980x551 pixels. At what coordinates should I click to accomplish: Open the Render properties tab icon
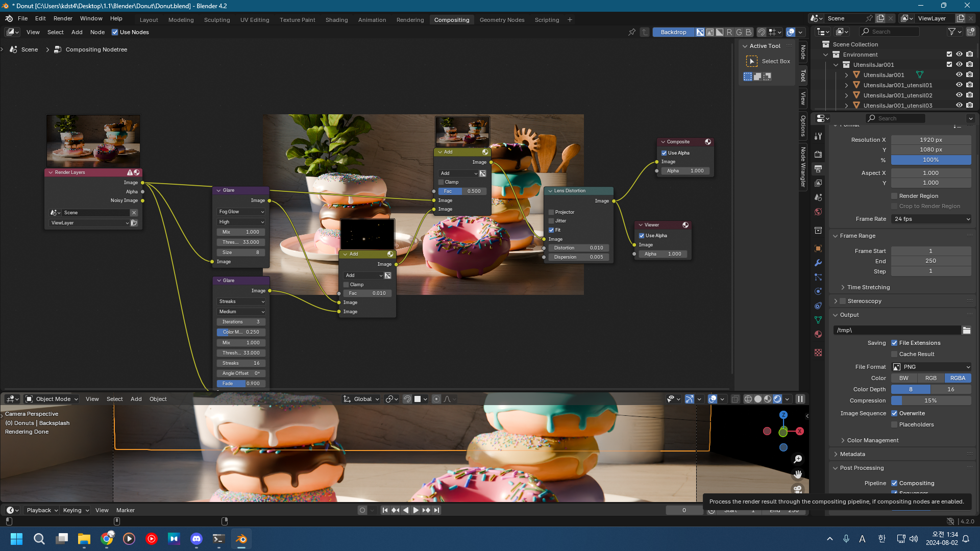point(818,154)
